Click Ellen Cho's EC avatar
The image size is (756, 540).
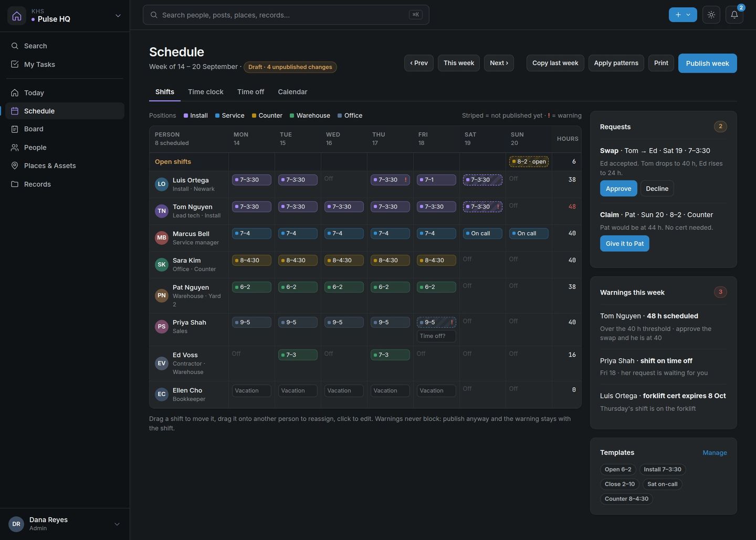[x=162, y=394]
